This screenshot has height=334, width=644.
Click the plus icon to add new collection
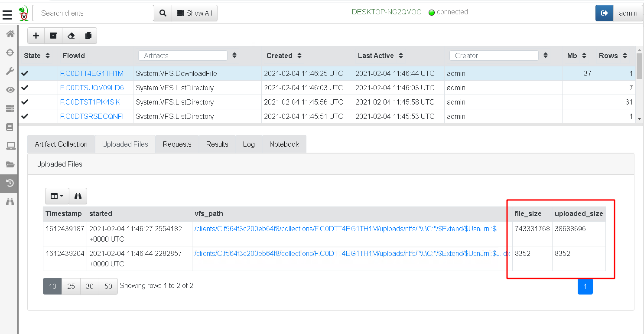click(x=36, y=36)
